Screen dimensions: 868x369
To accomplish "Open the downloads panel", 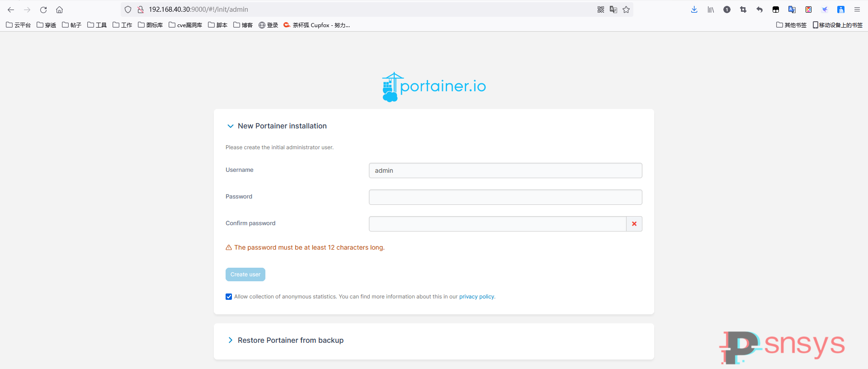I will click(x=694, y=9).
